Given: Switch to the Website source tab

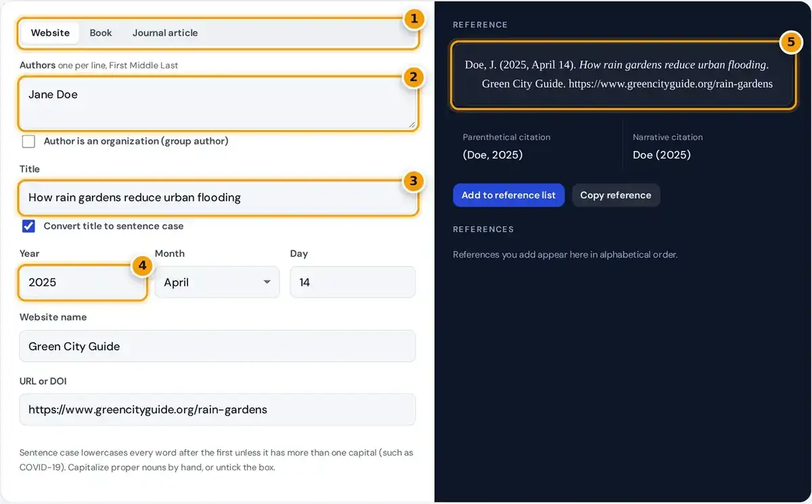Looking at the screenshot, I should tap(50, 32).
